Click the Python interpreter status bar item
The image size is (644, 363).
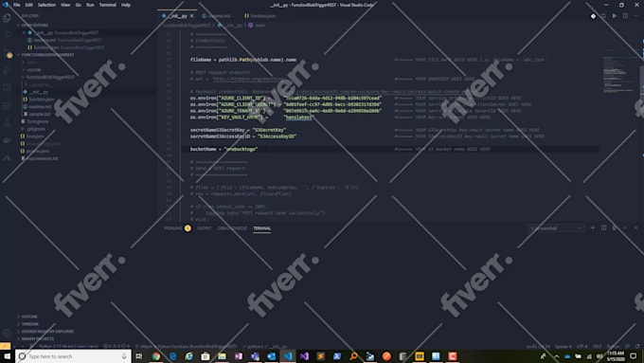(68, 346)
